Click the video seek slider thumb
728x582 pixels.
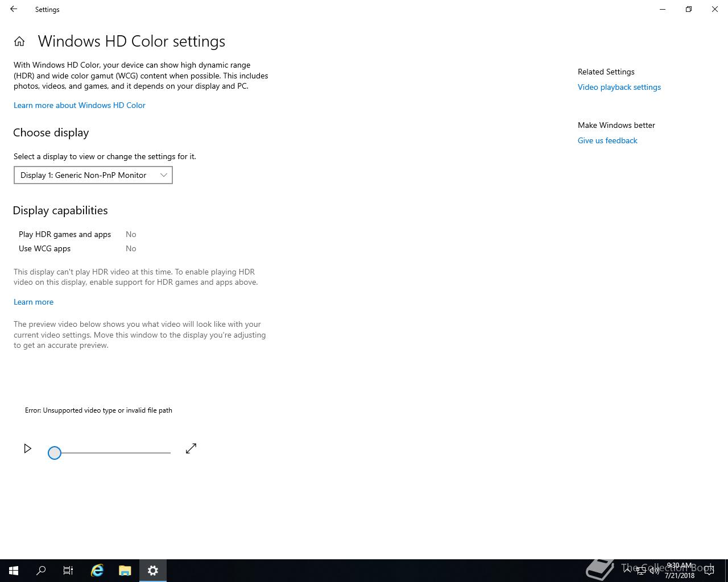coord(55,453)
